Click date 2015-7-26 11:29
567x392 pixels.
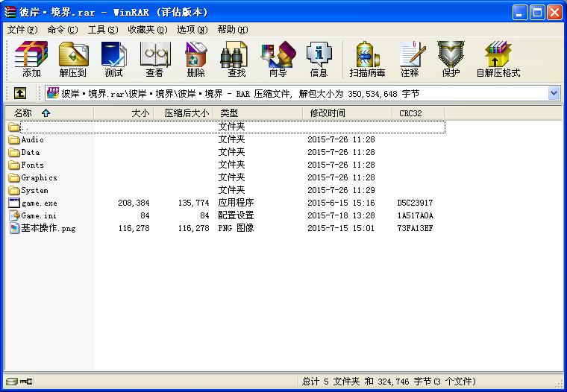pyautogui.click(x=341, y=190)
